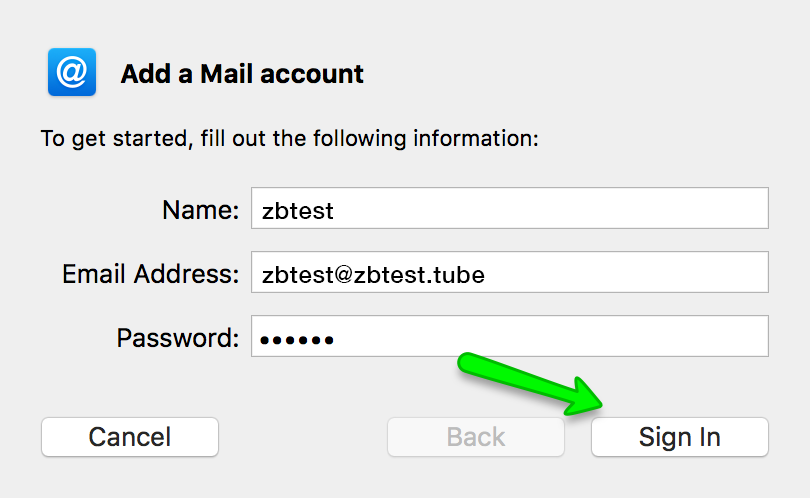Click empty space after the email address

point(630,272)
